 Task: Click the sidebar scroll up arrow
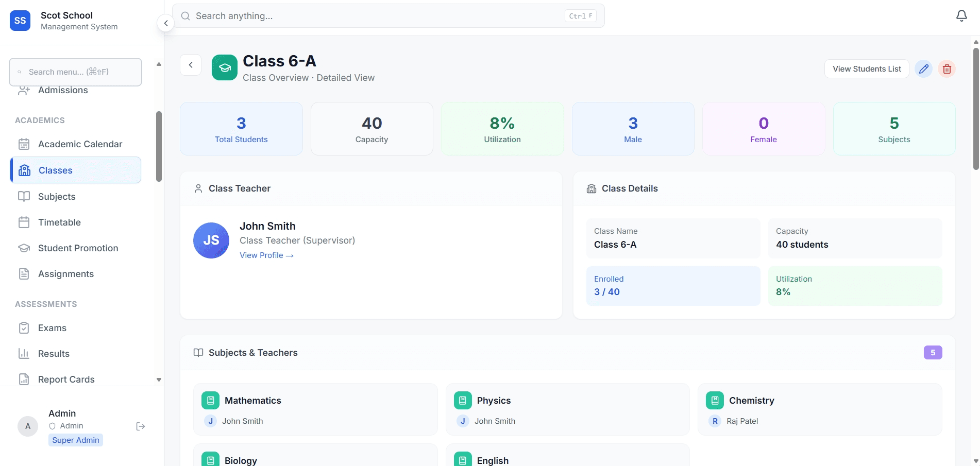coord(159,64)
